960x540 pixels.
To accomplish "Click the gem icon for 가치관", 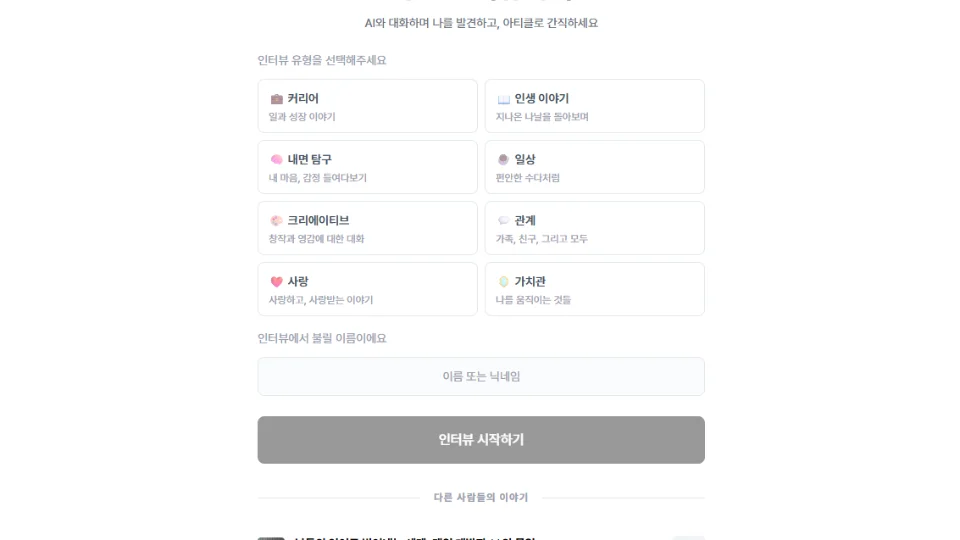I will [504, 282].
